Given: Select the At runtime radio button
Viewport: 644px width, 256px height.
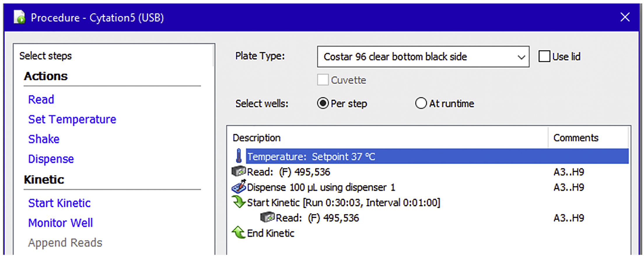Looking at the screenshot, I should (x=421, y=103).
